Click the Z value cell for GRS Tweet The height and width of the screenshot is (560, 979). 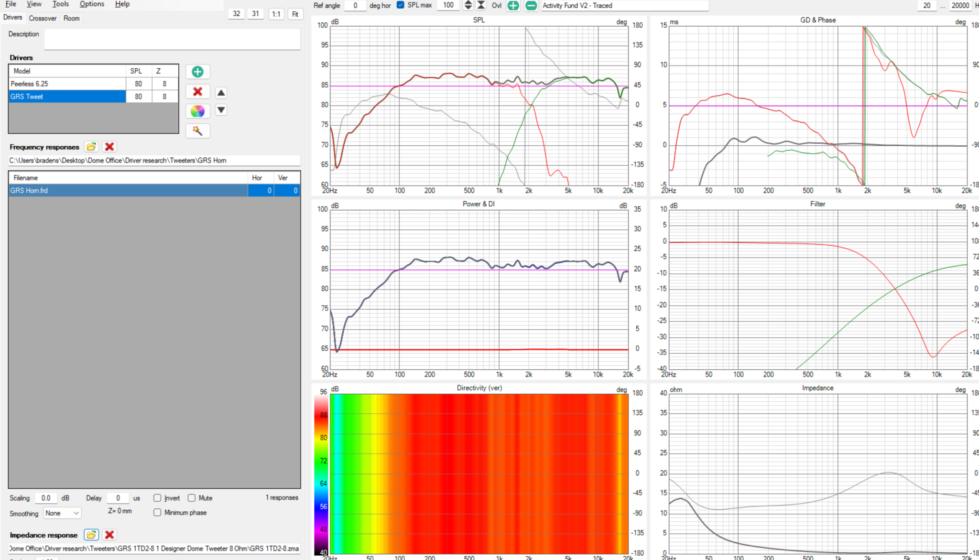(x=165, y=97)
